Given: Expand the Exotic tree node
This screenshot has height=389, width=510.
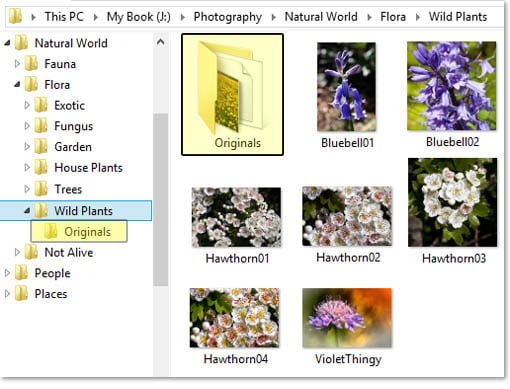Looking at the screenshot, I should click(27, 105).
